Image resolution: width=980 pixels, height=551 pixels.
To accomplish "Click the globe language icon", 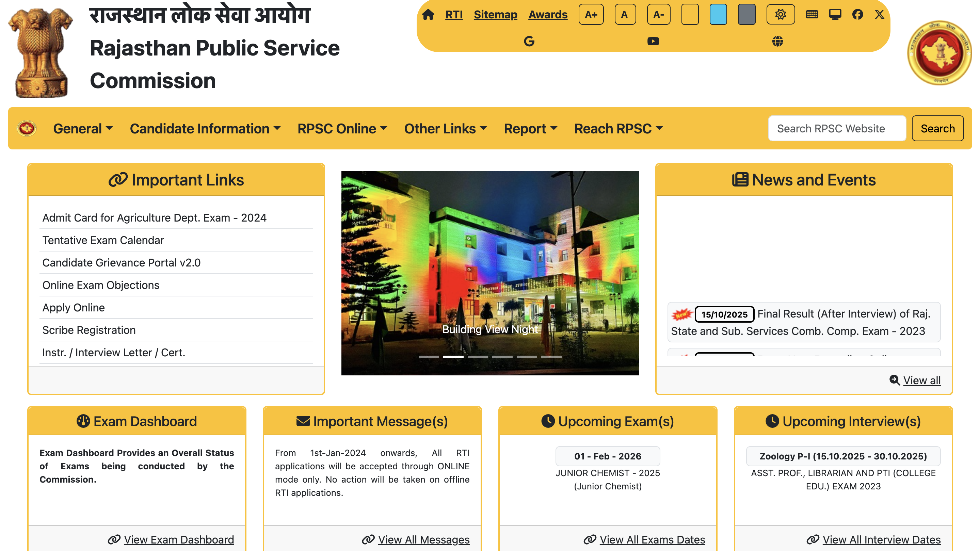I will click(777, 41).
